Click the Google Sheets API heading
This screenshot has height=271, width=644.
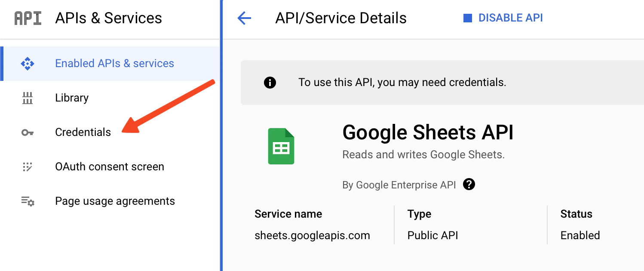click(x=428, y=132)
